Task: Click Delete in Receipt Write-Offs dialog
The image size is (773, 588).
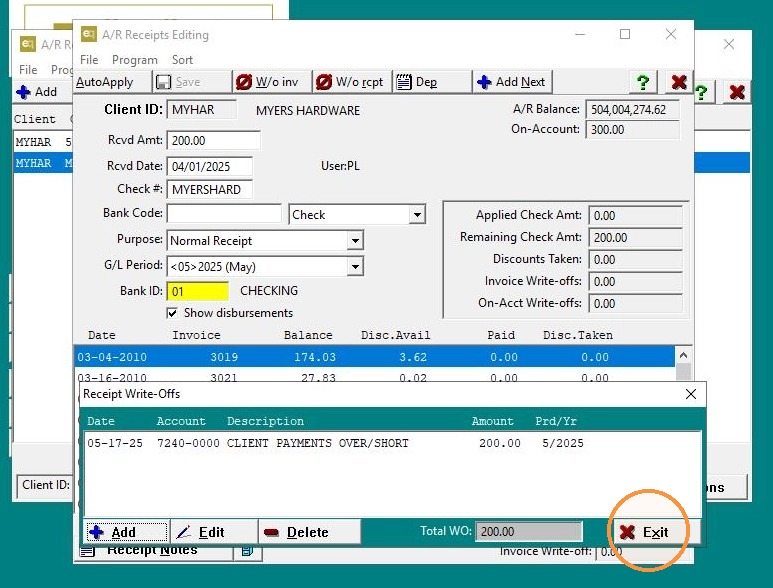Action: click(x=309, y=532)
